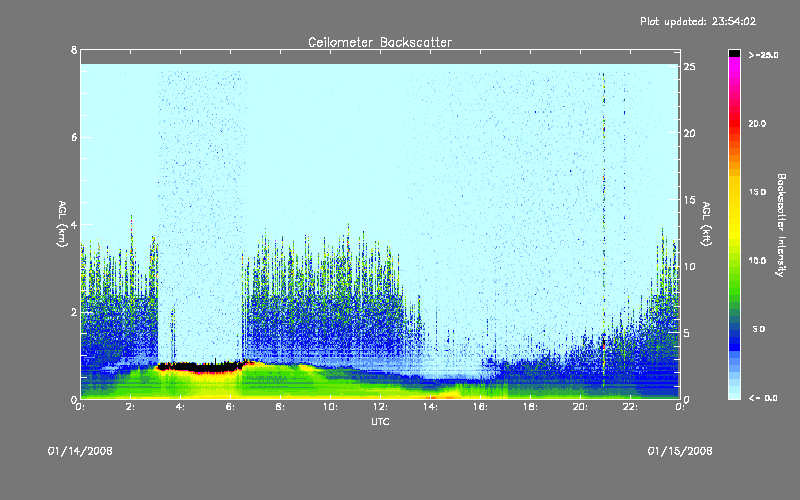
Task: Pick the black swatch at the colorbar top
Action: (x=734, y=53)
